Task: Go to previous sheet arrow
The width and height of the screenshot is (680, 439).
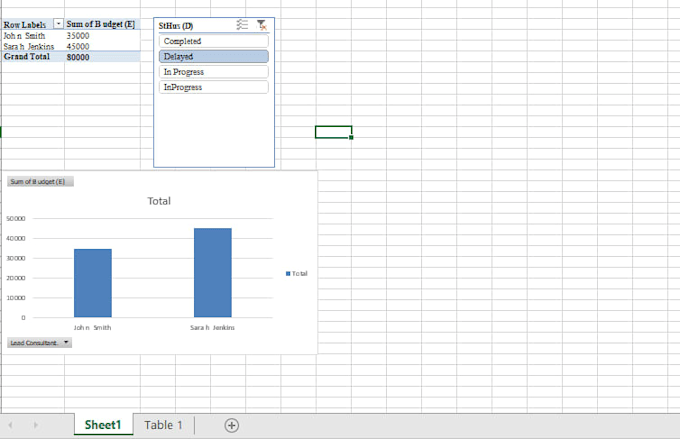Action: point(10,425)
